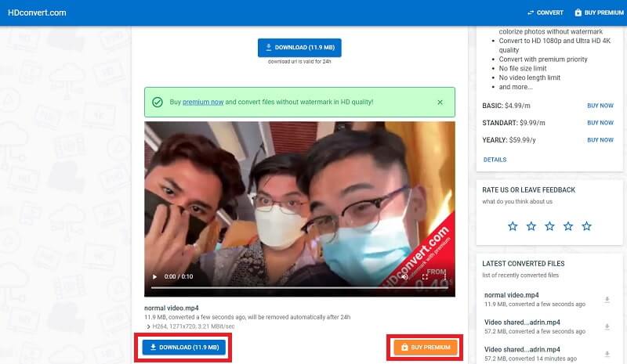
Task: Click the 'normal video.mp4' filename below the player
Action: pyautogui.click(x=171, y=308)
